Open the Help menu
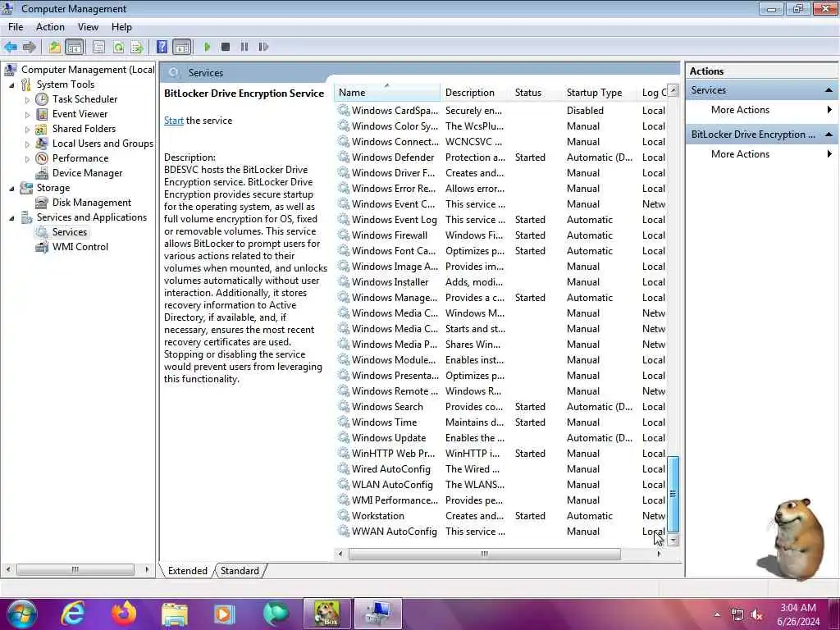Screen dimensions: 840x630 (x=121, y=27)
